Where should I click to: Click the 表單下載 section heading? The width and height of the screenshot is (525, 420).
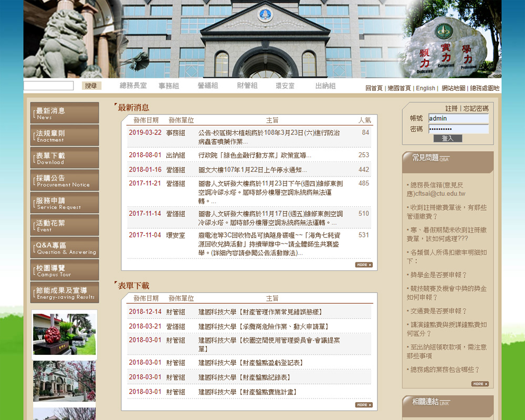click(x=133, y=286)
